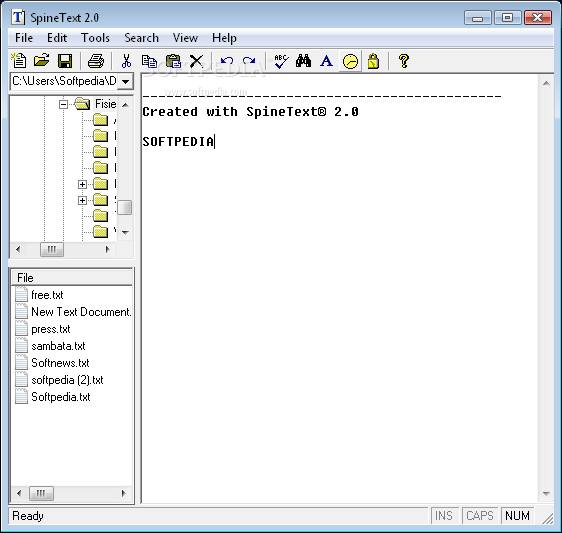562x533 pixels.
Task: Click the NUM indicator in the status bar
Action: point(517,516)
